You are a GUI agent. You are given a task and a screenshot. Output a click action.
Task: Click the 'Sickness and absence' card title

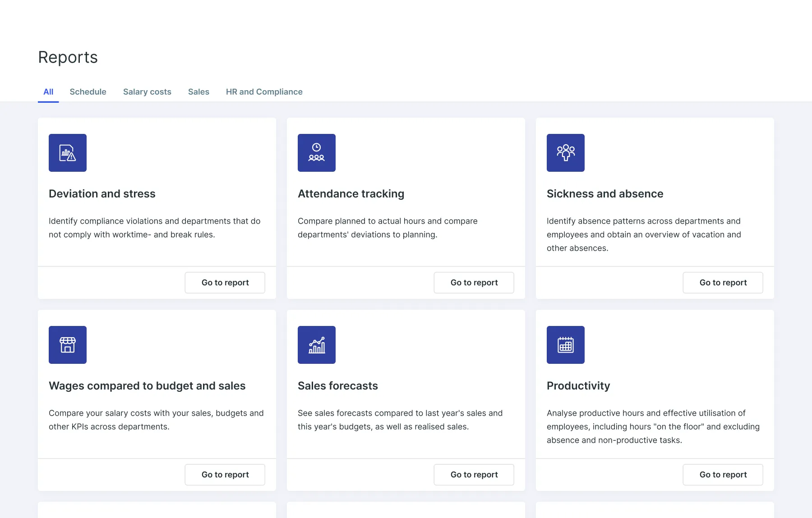click(605, 194)
